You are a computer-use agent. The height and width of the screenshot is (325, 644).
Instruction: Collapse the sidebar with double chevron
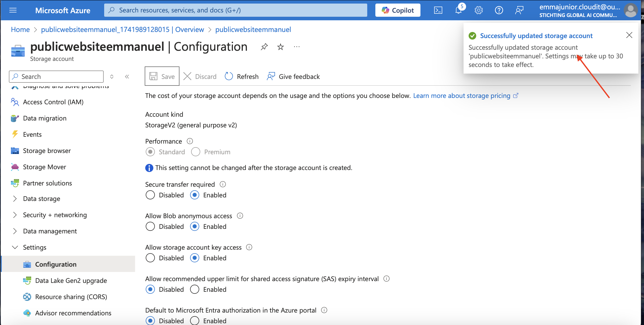coord(127,77)
